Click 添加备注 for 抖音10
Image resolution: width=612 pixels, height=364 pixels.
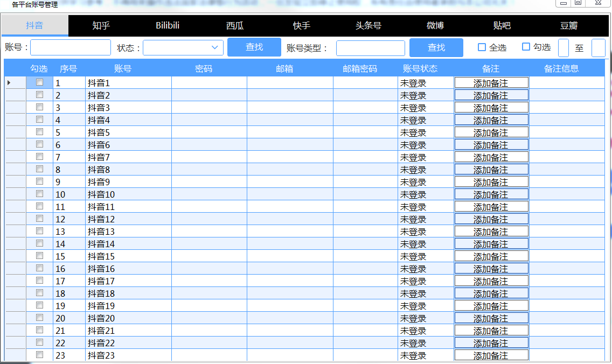[491, 194]
